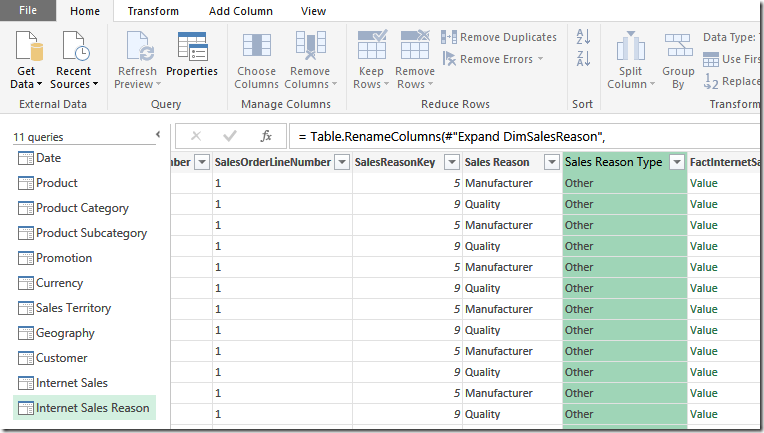
Task: Switch to the Home tab
Action: [x=85, y=11]
